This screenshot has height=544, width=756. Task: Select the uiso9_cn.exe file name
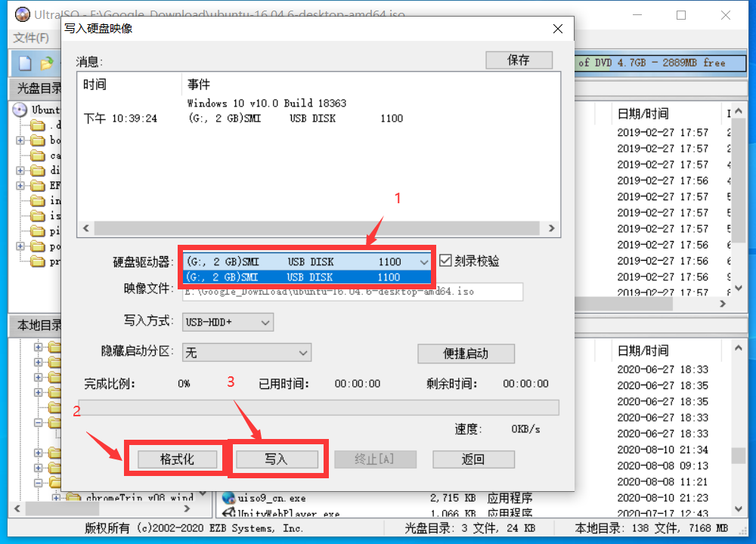pos(271,498)
